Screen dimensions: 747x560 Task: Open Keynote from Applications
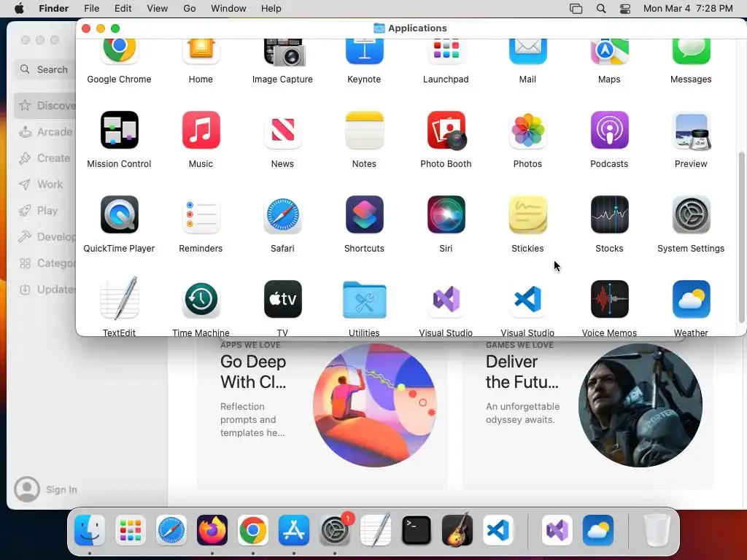364,52
